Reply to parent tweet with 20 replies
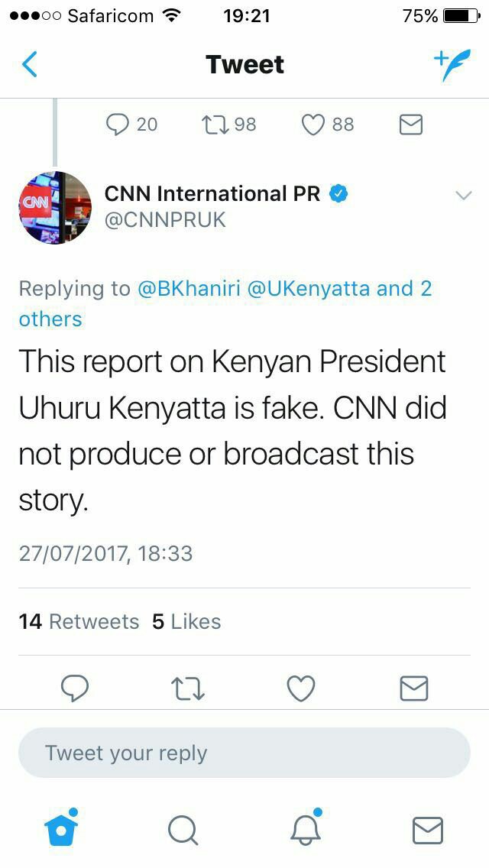 (x=118, y=124)
